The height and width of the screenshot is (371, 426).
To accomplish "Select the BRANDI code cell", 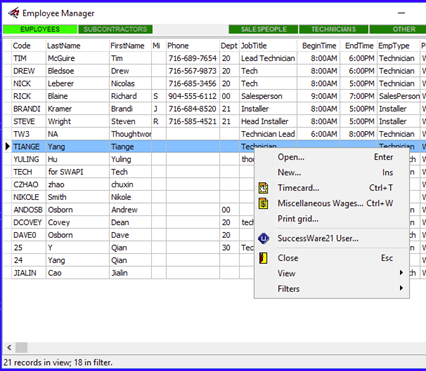I will (28, 109).
